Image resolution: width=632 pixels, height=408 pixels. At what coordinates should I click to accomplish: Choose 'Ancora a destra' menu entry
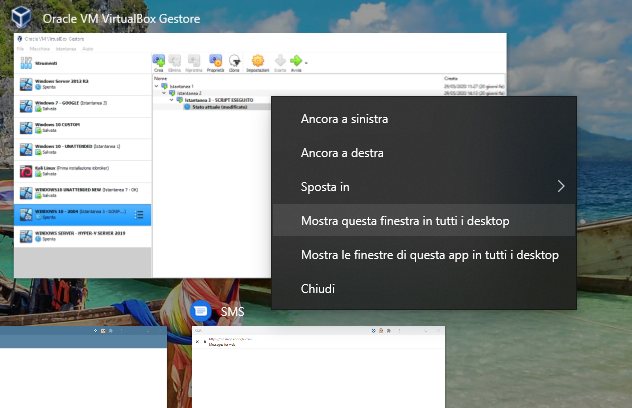[424, 153]
